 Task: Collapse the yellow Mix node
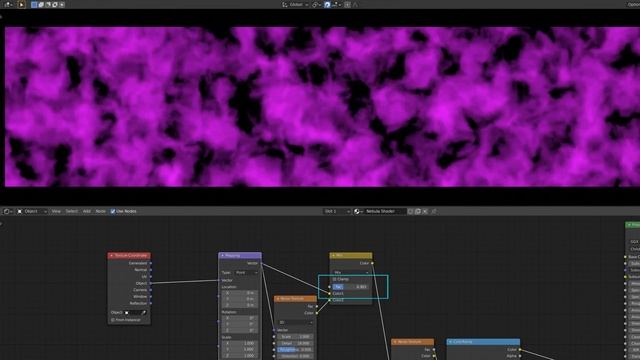[333, 256]
